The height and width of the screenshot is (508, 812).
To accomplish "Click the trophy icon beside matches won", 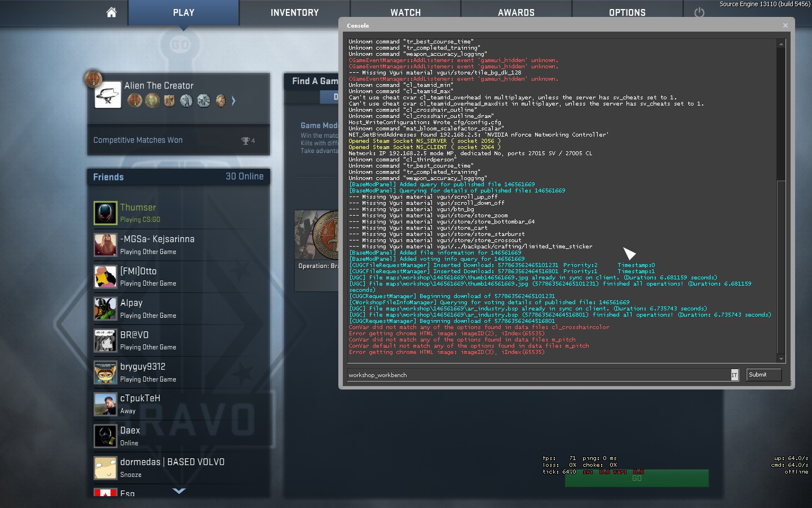I will pos(245,141).
